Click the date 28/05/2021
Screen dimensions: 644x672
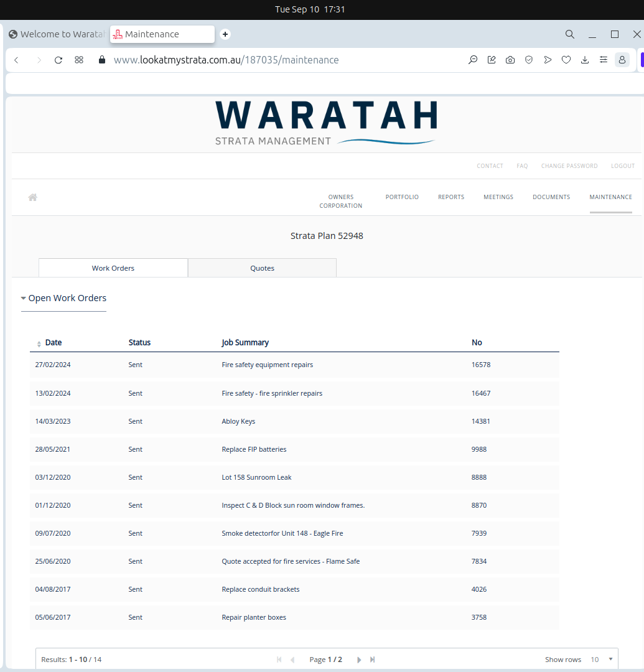[53, 449]
